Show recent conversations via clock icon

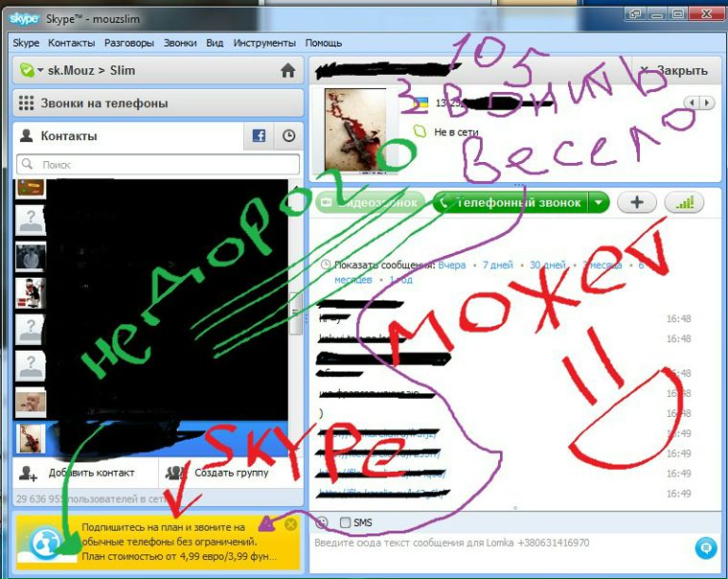click(287, 137)
